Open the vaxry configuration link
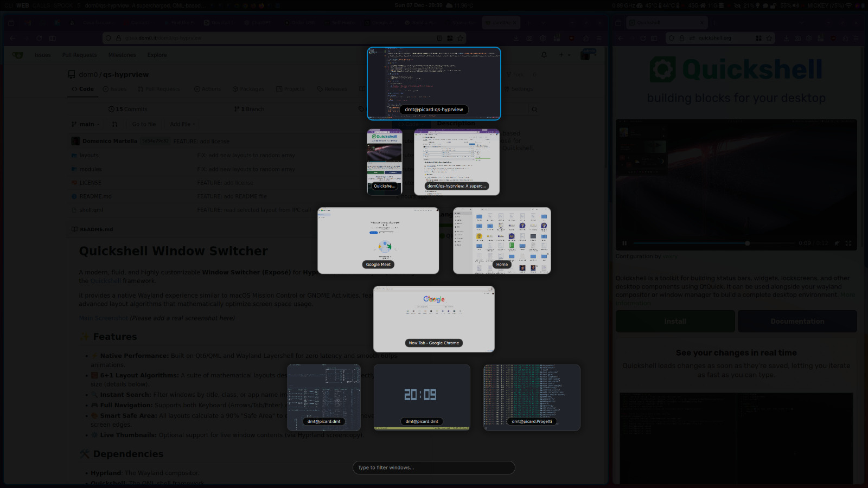Viewport: 868px width, 488px height. coord(670,256)
